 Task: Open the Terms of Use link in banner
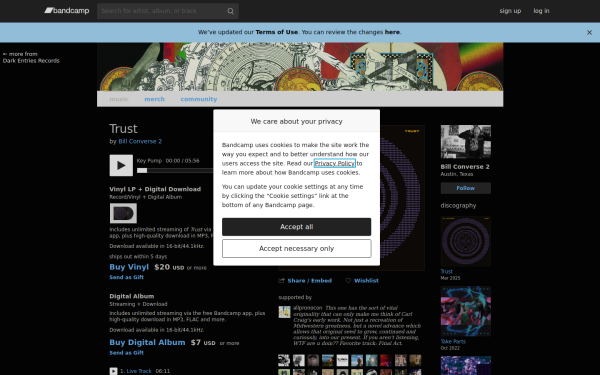tap(276, 32)
